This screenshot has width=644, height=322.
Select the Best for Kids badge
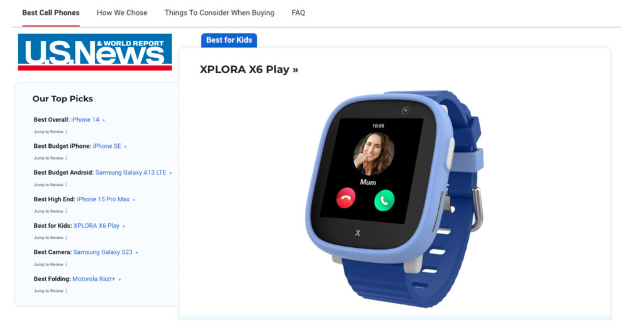(x=229, y=40)
